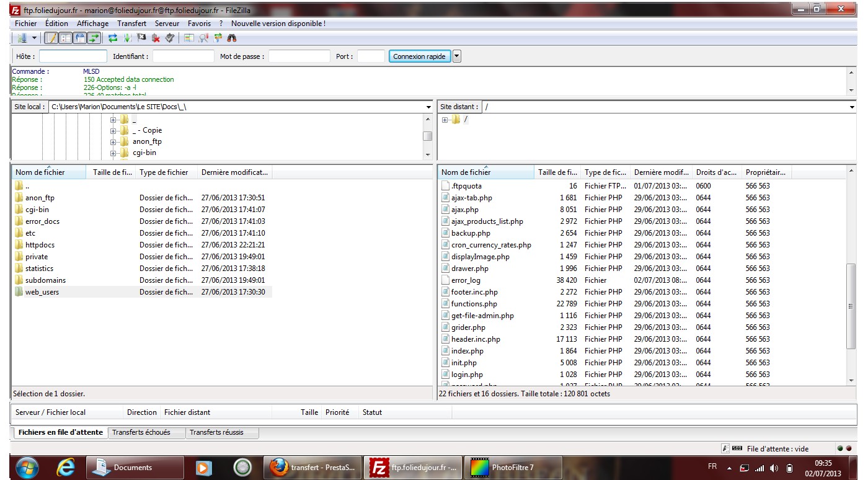
Task: Open the ? help menu
Action: coord(221,24)
